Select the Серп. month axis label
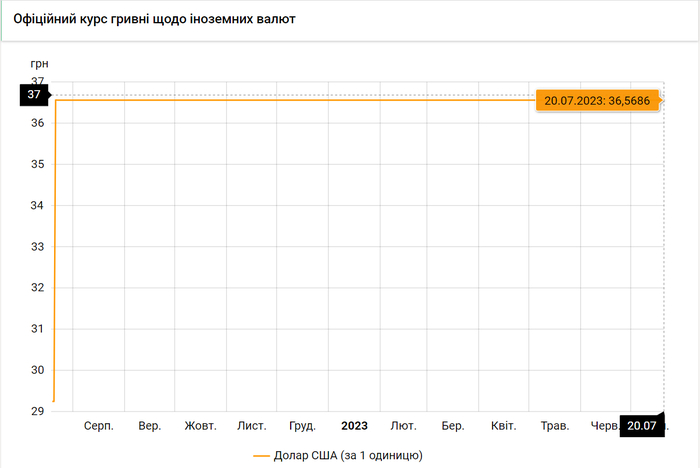Viewport: 700px width, 468px height. (99, 426)
